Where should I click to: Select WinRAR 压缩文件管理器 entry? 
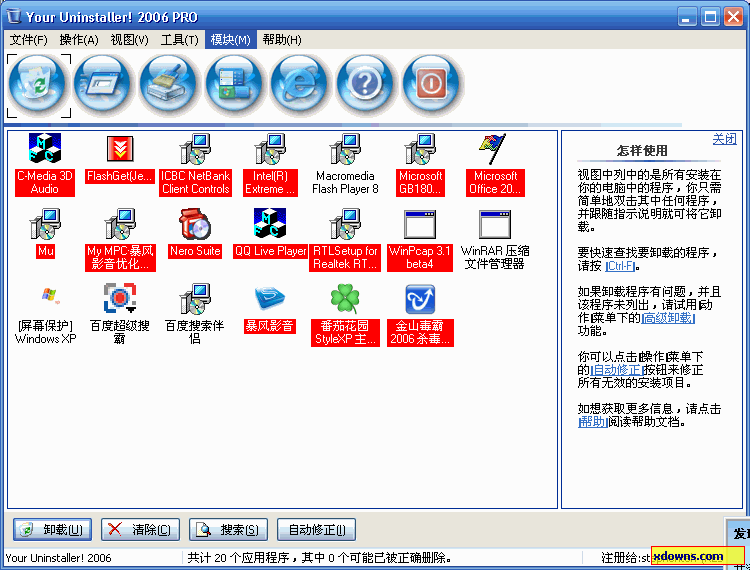coord(495,240)
